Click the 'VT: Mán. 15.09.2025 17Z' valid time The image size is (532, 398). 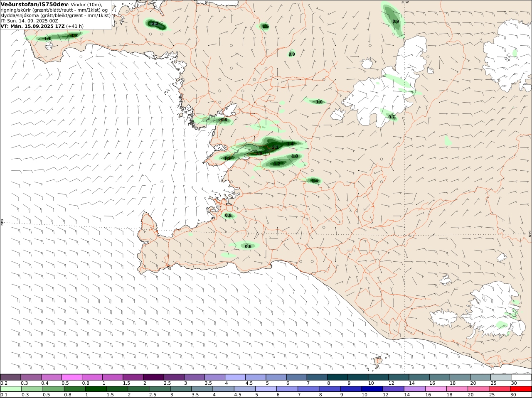33,26
